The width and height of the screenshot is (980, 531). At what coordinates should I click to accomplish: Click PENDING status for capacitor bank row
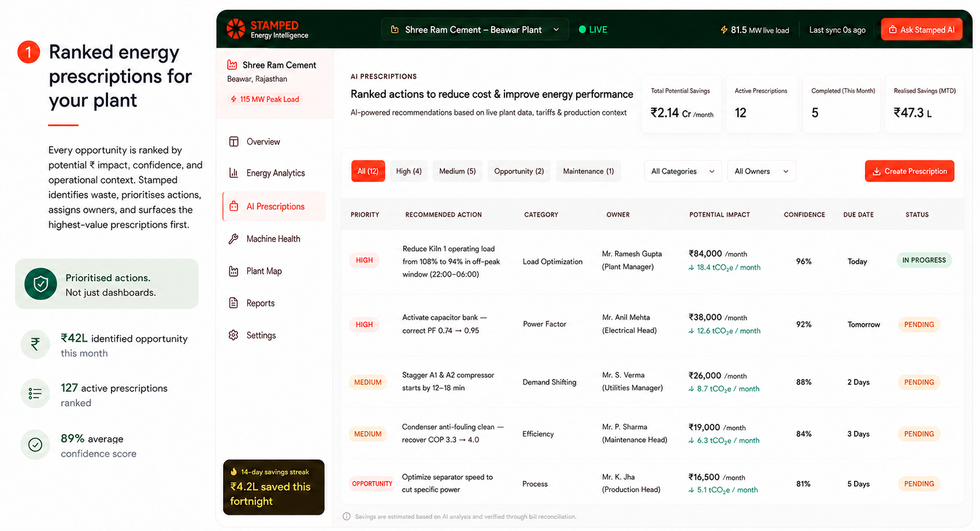tap(919, 324)
